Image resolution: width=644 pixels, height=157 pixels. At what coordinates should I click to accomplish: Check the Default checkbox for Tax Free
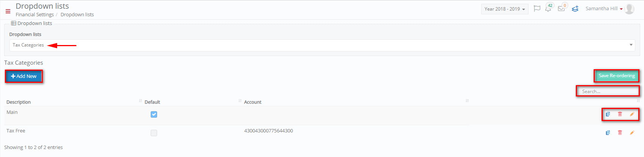pyautogui.click(x=154, y=133)
